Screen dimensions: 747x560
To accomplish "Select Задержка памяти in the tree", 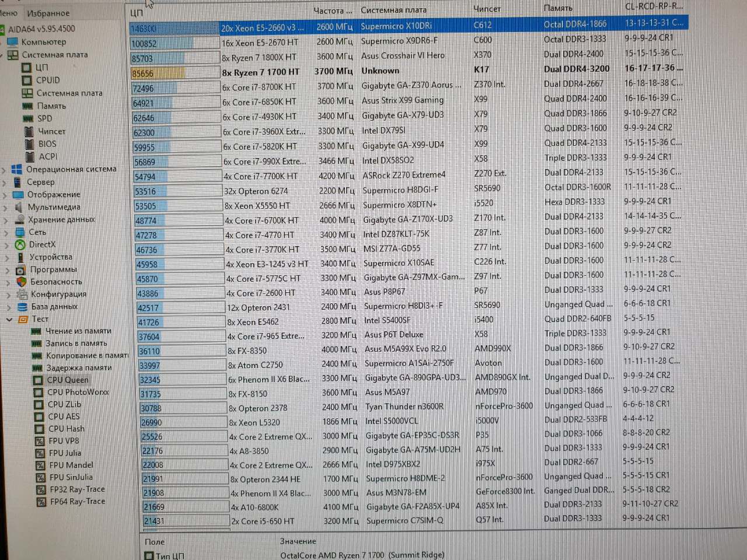I will pyautogui.click(x=78, y=368).
